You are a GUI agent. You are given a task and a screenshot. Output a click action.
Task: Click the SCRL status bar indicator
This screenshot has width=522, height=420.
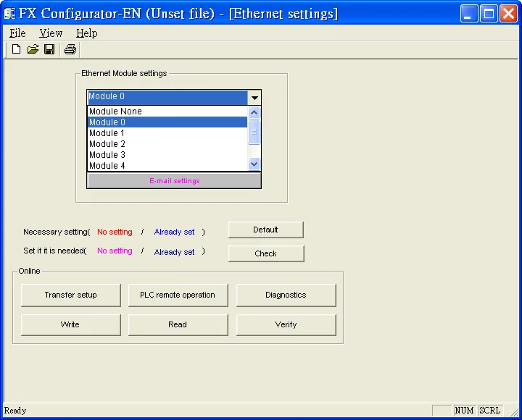(x=489, y=411)
